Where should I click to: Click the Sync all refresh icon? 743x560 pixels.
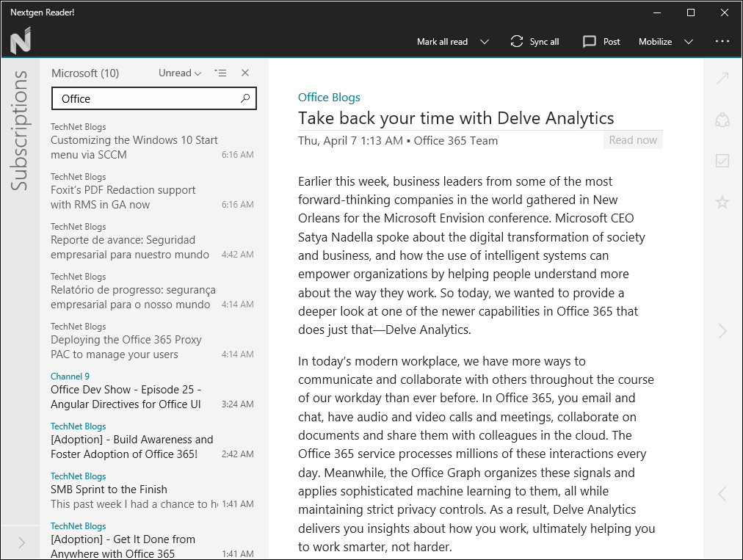pyautogui.click(x=517, y=42)
